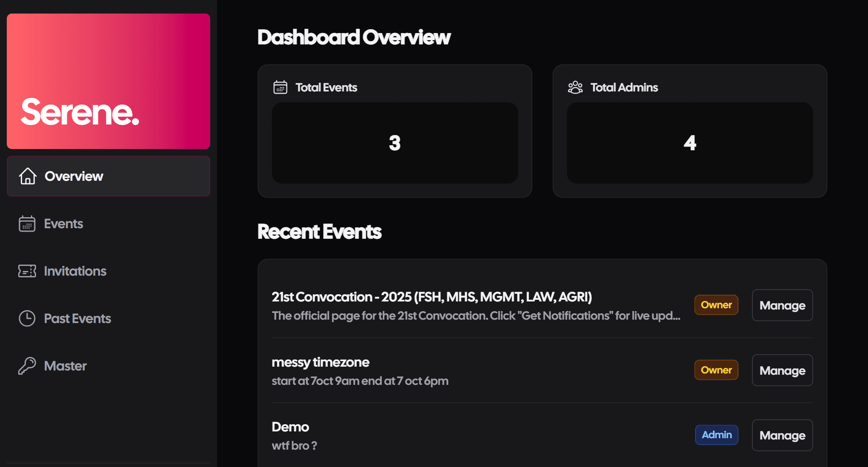Click the 'Recent Events' heading
This screenshot has height=467, width=868.
(x=320, y=232)
